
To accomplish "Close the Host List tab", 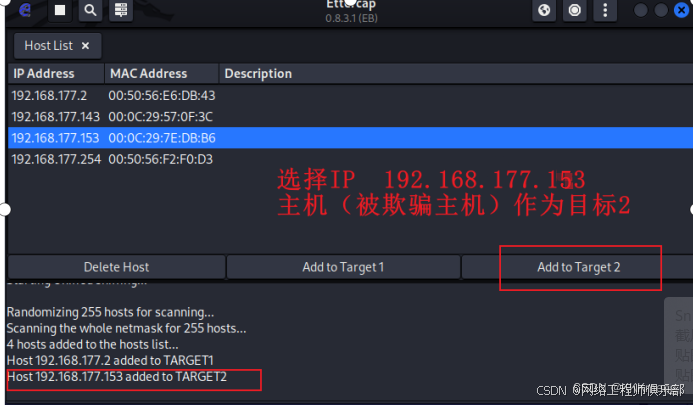I will tap(85, 46).
